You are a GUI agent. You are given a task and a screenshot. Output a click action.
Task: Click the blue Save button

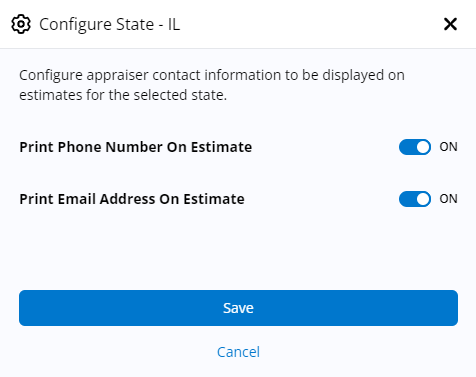pos(238,308)
